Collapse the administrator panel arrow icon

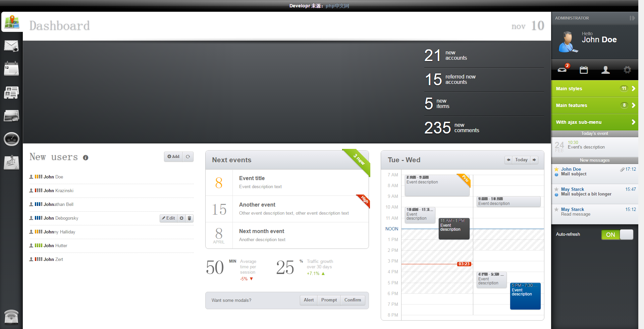(x=632, y=18)
